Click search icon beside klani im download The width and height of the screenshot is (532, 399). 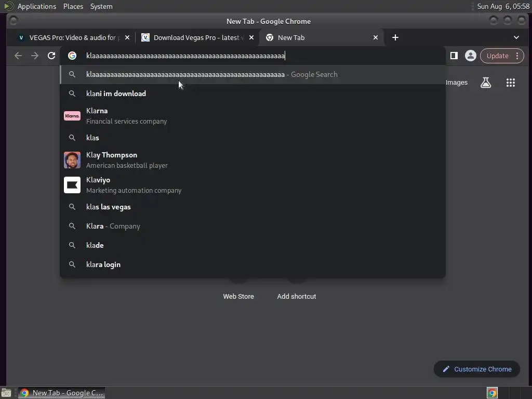click(72, 94)
